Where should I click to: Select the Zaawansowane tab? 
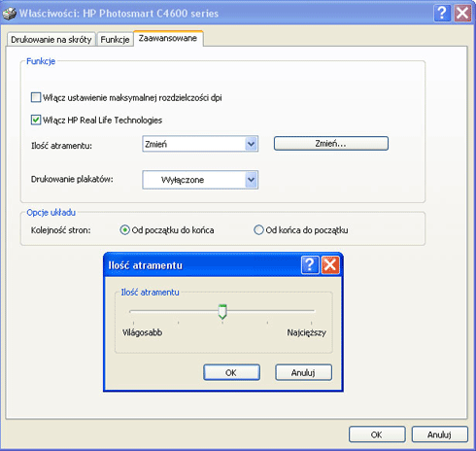coord(168,38)
